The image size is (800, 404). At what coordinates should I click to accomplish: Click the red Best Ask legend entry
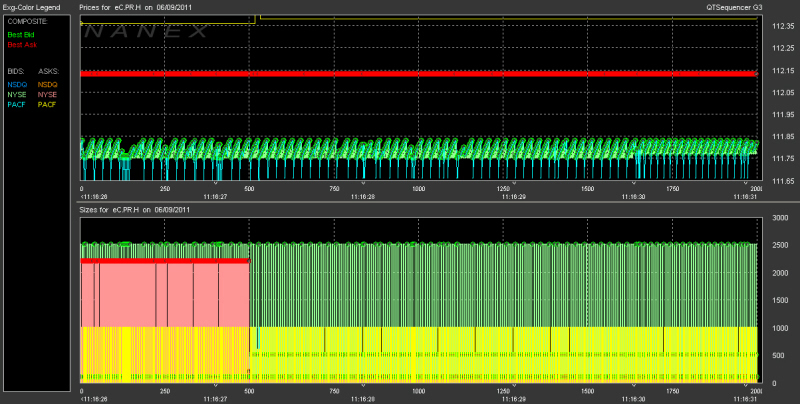22,45
